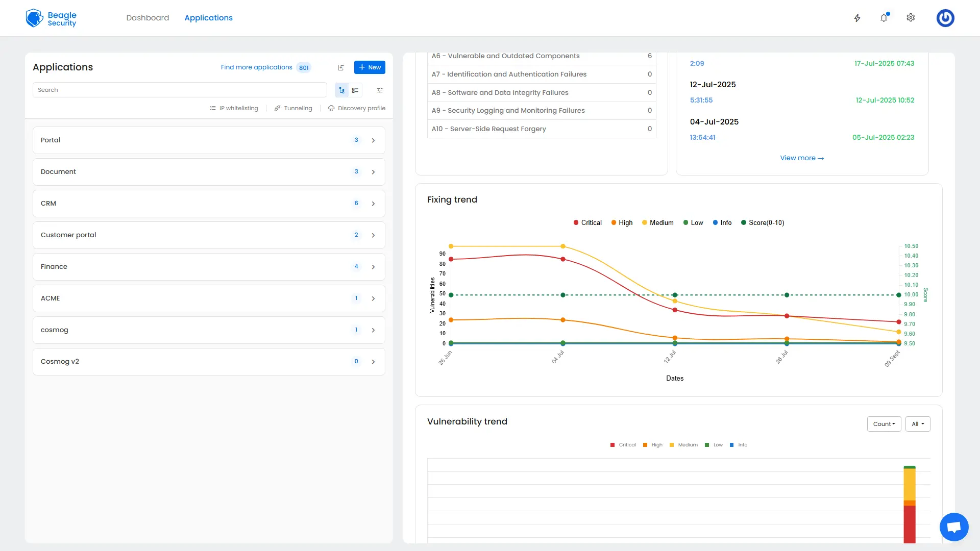
Task: Switch to tree view layout
Action: click(x=342, y=90)
